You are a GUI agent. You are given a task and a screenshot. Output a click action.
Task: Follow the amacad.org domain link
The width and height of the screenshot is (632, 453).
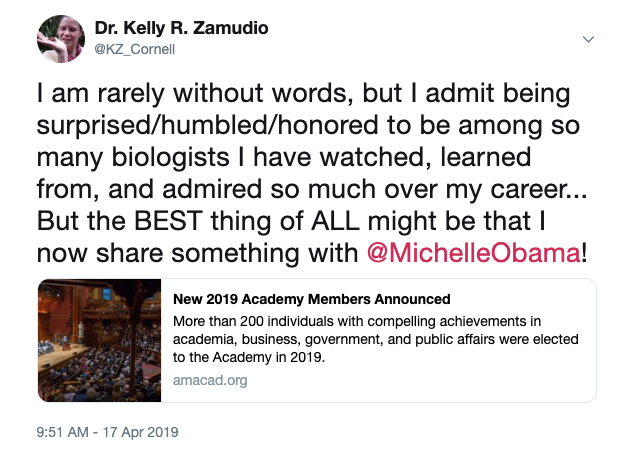(210, 380)
